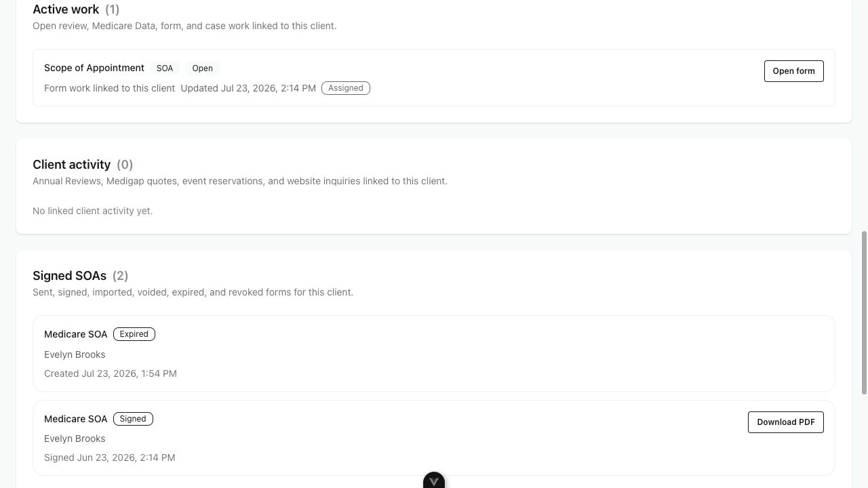Image resolution: width=868 pixels, height=488 pixels.
Task: Select the Client activity section heading
Action: [71, 165]
